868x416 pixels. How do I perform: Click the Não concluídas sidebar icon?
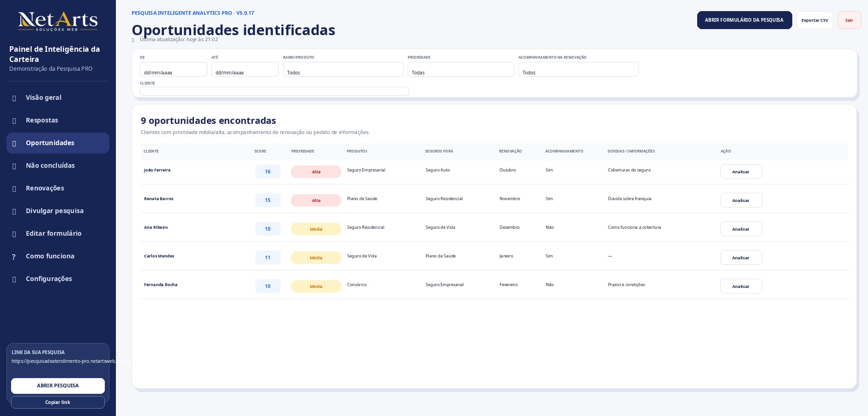pyautogui.click(x=14, y=166)
